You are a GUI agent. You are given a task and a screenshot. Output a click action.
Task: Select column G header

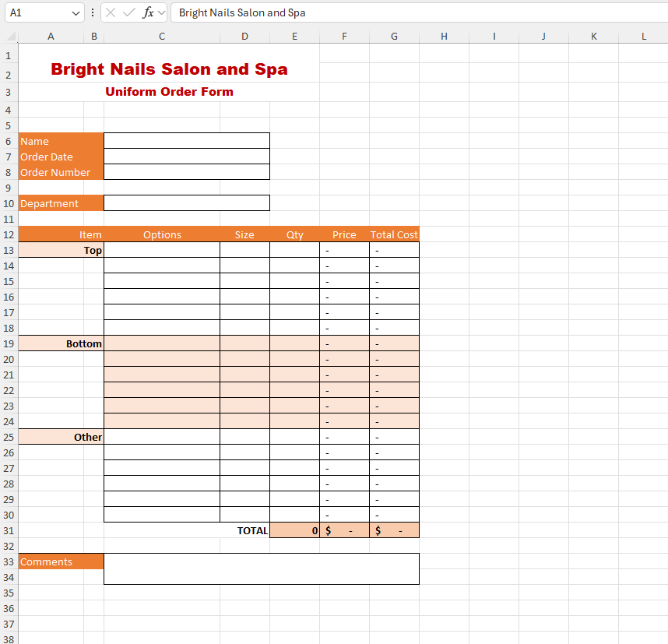(394, 37)
